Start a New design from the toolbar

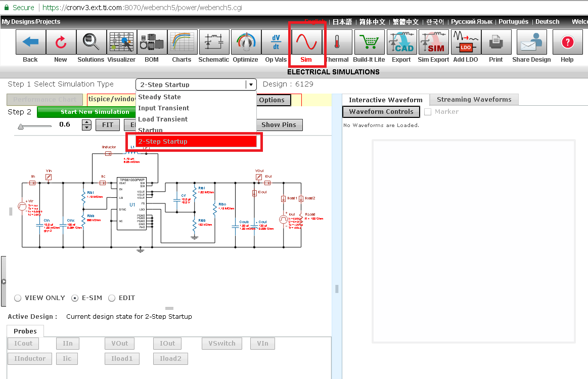(61, 43)
